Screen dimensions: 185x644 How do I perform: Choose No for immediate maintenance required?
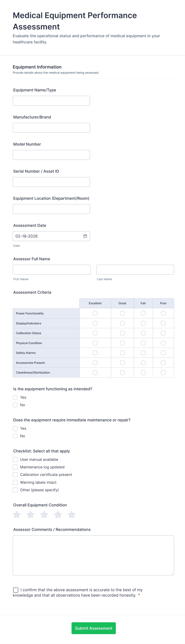pos(15,436)
